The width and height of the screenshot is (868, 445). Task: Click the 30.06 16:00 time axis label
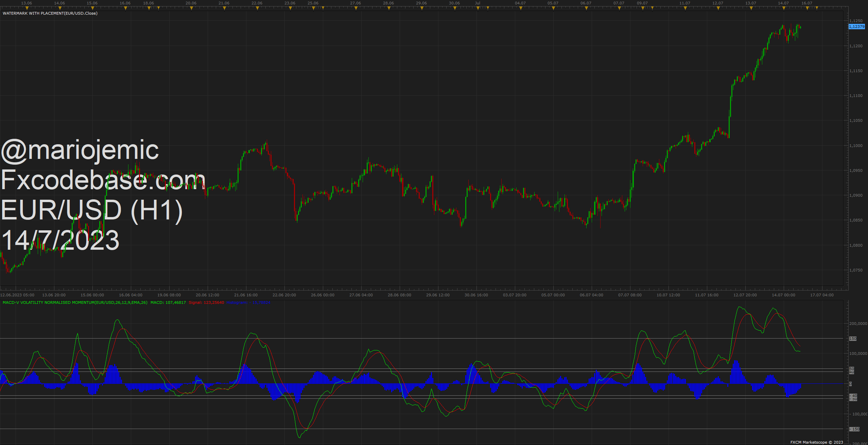click(476, 295)
